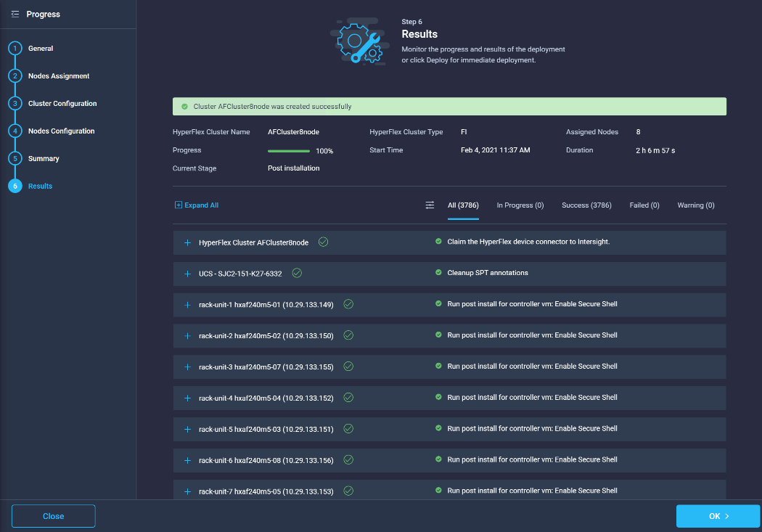Click Post installation current stage value
Viewport: 762px width, 532px height.
click(x=293, y=168)
